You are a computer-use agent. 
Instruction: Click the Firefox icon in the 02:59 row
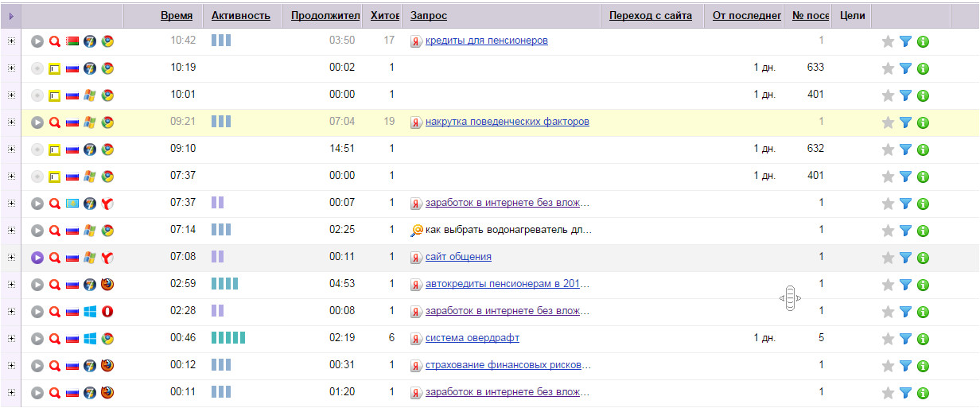point(107,285)
